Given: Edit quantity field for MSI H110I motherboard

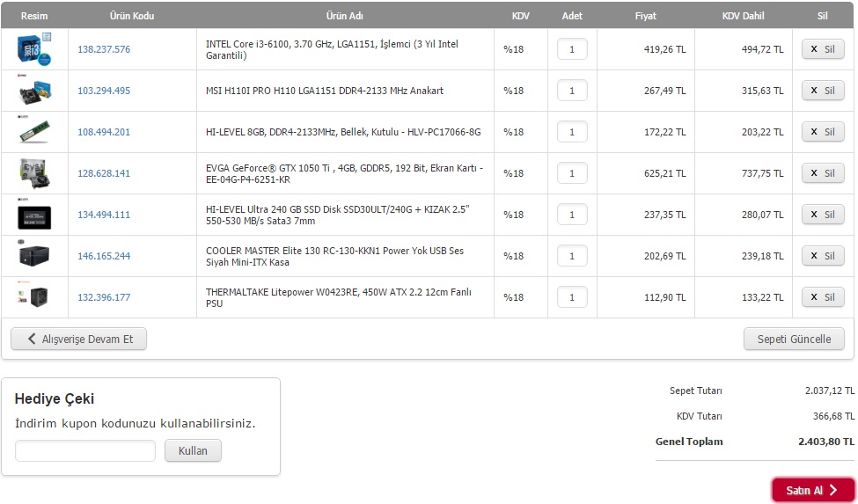Looking at the screenshot, I should click(x=572, y=91).
